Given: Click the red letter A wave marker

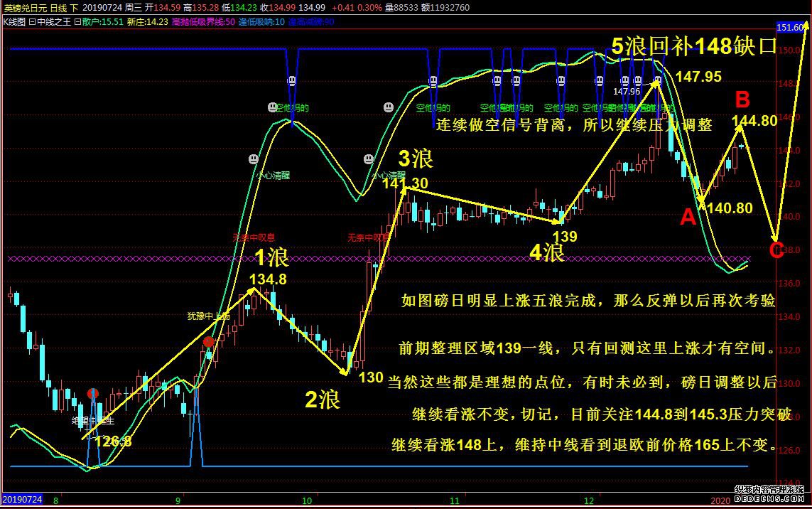Looking at the screenshot, I should pyautogui.click(x=687, y=218).
